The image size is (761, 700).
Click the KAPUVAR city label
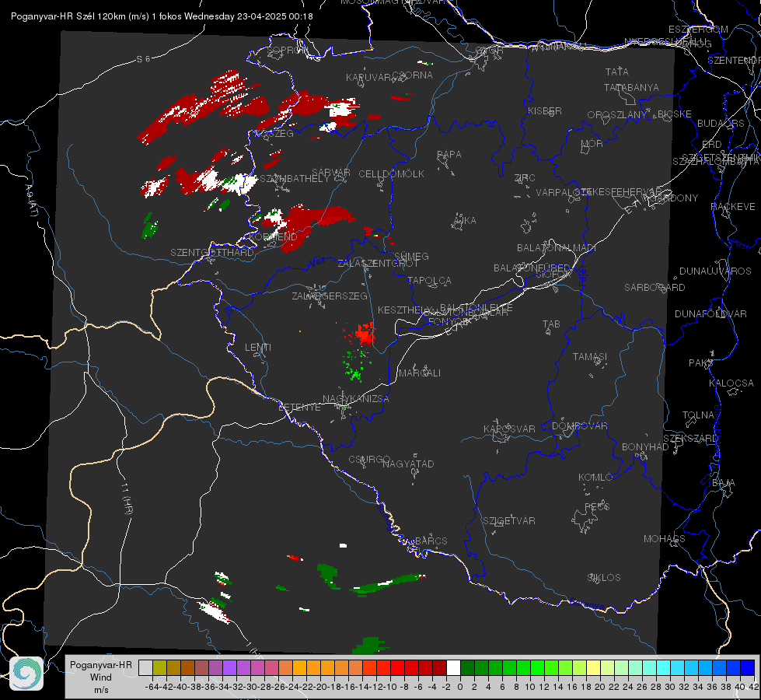point(369,77)
